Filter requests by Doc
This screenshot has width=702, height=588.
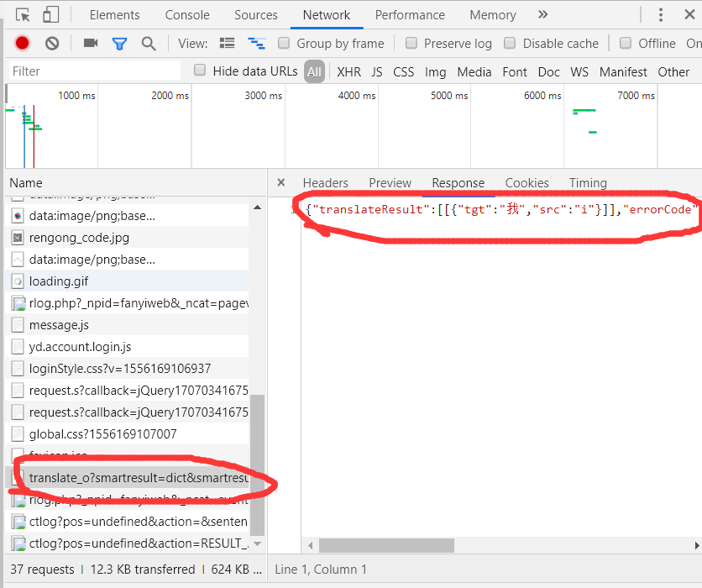[x=549, y=71]
